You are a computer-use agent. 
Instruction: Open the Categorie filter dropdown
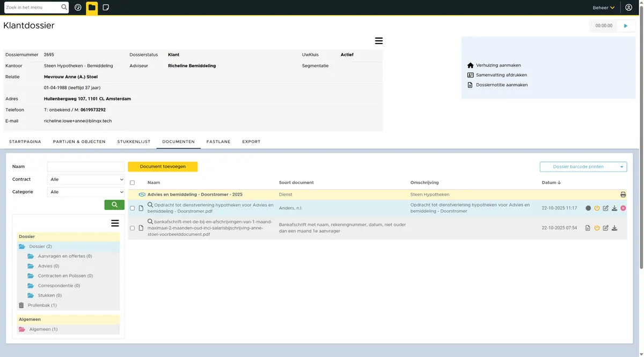coord(86,192)
